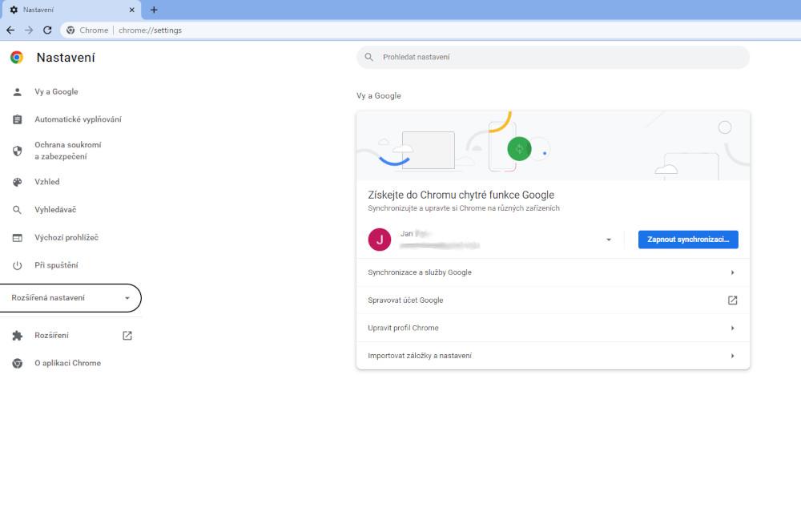Click the power icon for Při spuštění
The width and height of the screenshot is (801, 532).
click(18, 266)
